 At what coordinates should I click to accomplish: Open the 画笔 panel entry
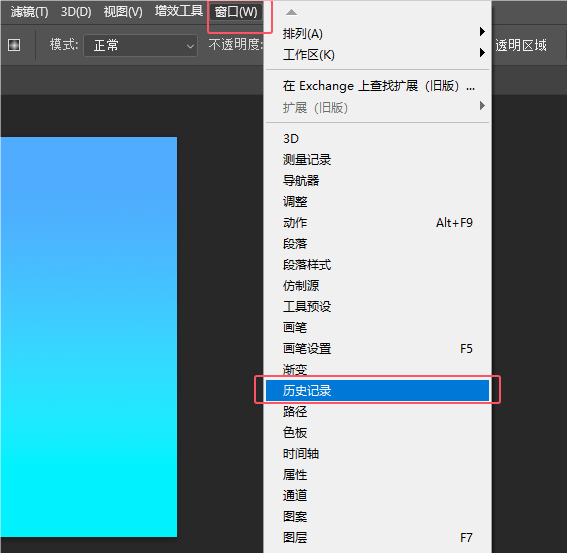pos(378,327)
